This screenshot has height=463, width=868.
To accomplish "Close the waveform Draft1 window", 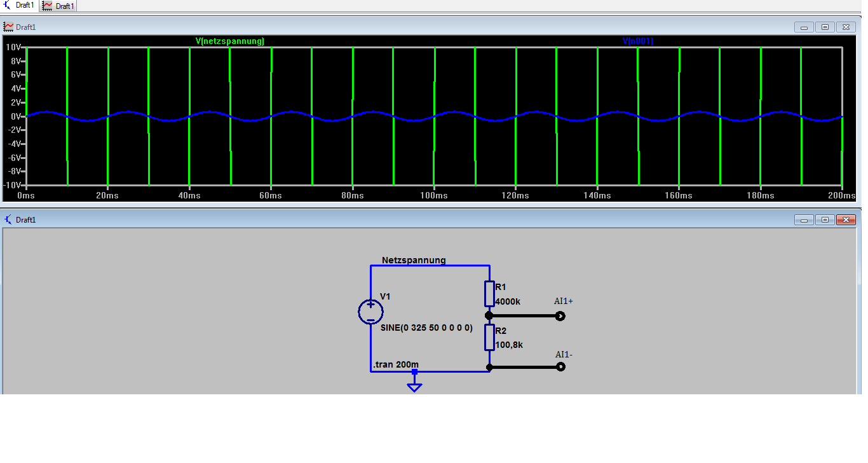I will tap(846, 27).
